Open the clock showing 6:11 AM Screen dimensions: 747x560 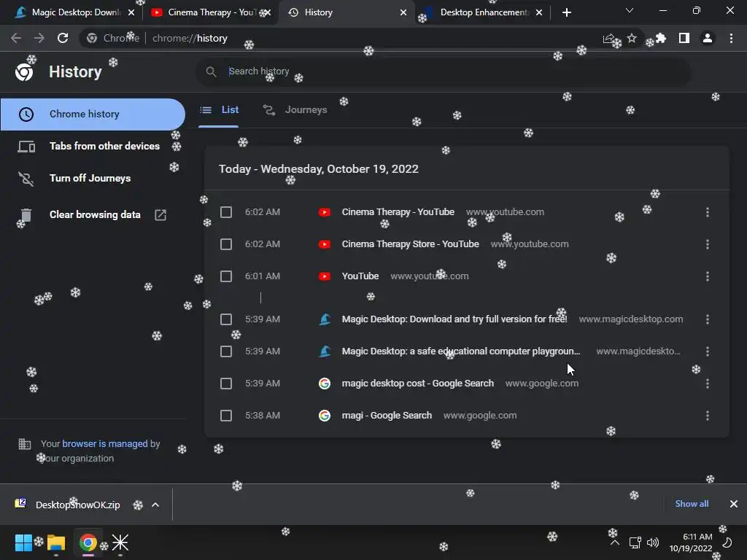(x=691, y=542)
